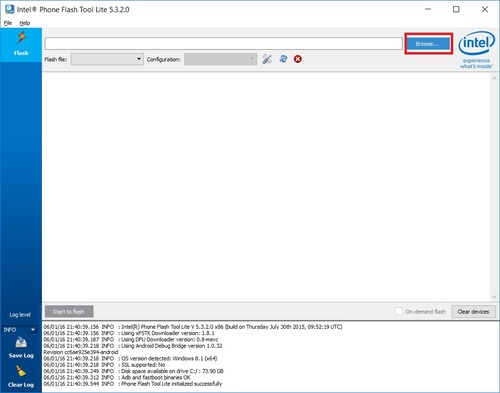Open the Flash file dropdown
This screenshot has width=500, height=393.
pos(107,59)
